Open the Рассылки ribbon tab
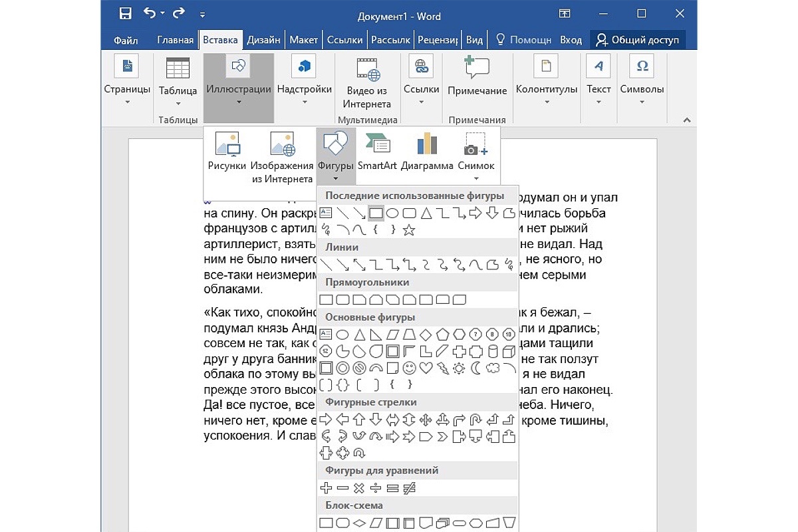Screen dimensions: 798x532 click(x=391, y=40)
